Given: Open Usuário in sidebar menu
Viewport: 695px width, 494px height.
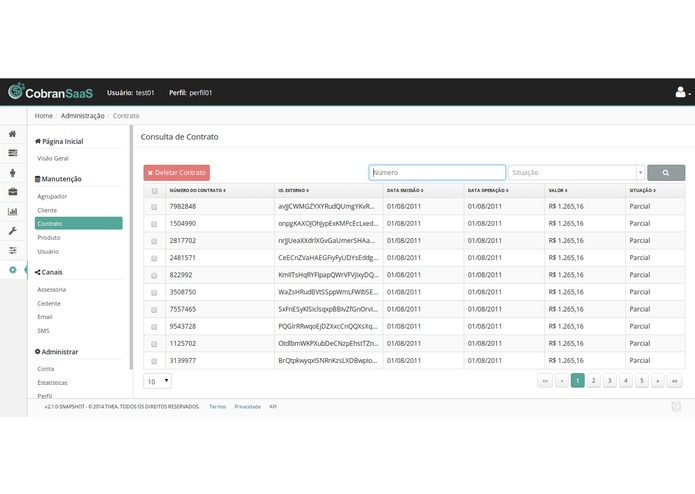Looking at the screenshot, I should coord(48,252).
